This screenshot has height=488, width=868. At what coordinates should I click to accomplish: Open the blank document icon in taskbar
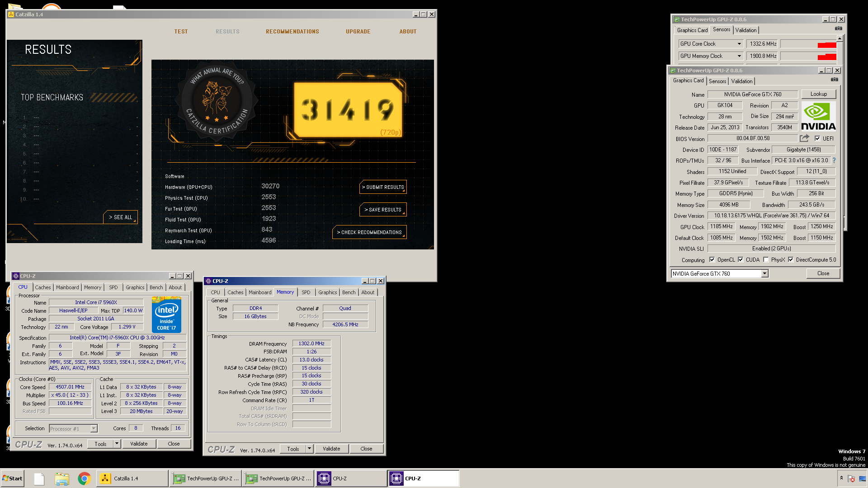(39, 479)
